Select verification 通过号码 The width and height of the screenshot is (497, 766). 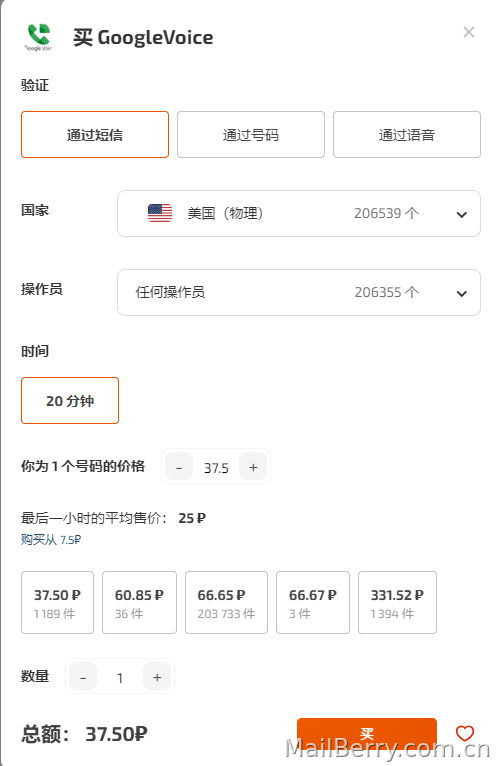[x=251, y=134]
